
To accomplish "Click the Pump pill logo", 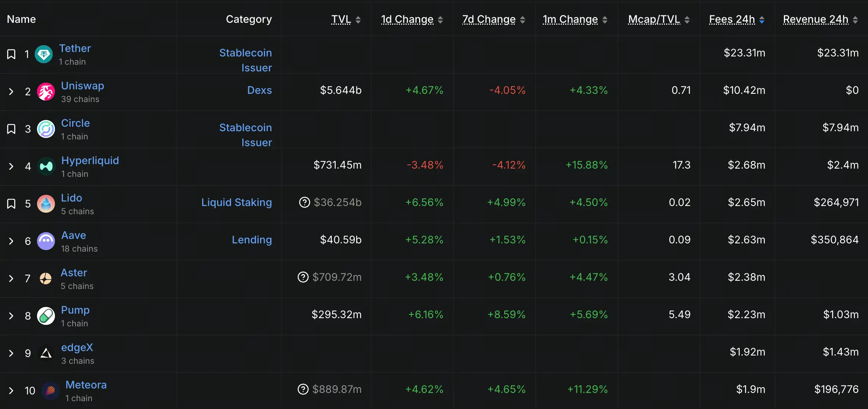I will click(46, 316).
